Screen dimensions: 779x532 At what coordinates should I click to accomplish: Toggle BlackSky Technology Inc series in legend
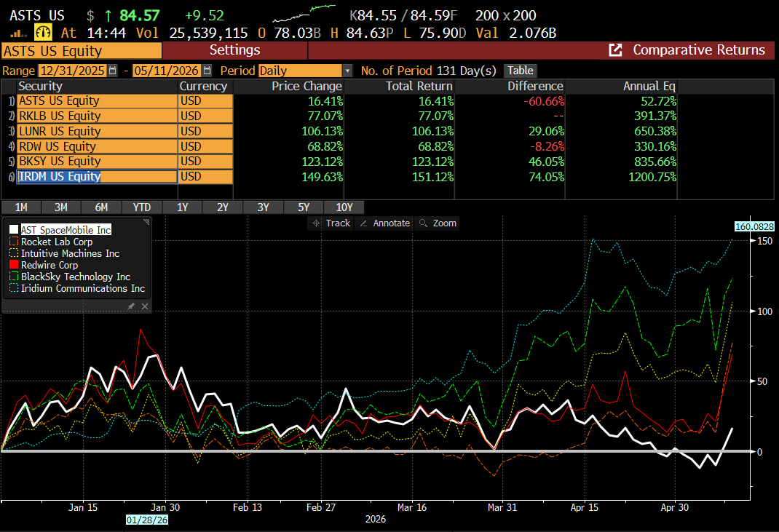(70, 277)
